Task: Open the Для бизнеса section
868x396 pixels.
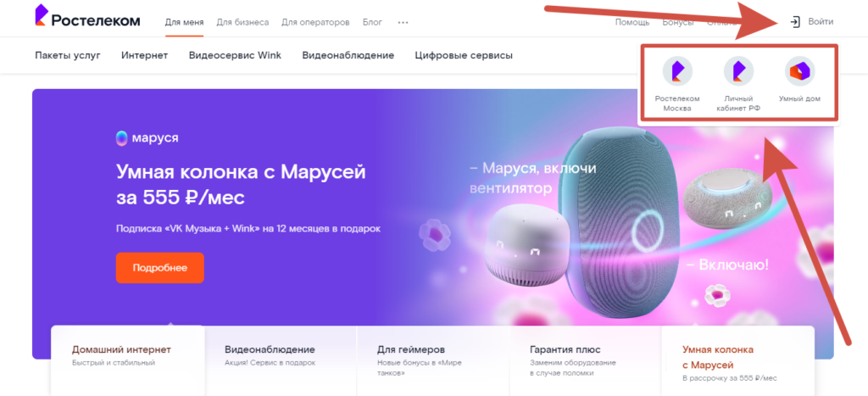Action: coord(242,23)
